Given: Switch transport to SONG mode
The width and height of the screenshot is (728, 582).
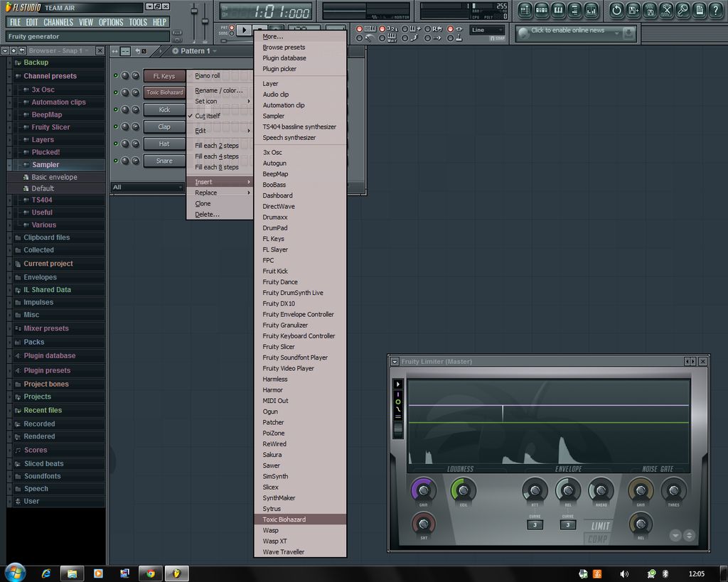Looking at the screenshot, I should pyautogui.click(x=232, y=33).
